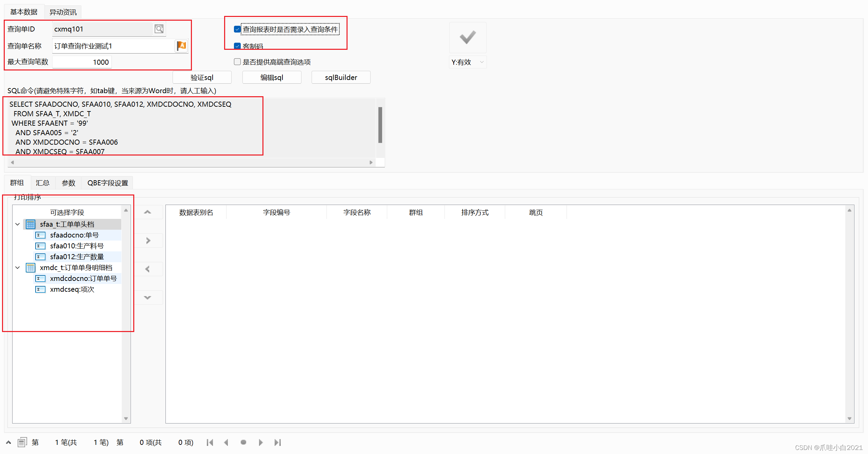Select the sfaa010:生产料号 field
Image resolution: width=868 pixels, height=454 pixels.
coord(77,246)
